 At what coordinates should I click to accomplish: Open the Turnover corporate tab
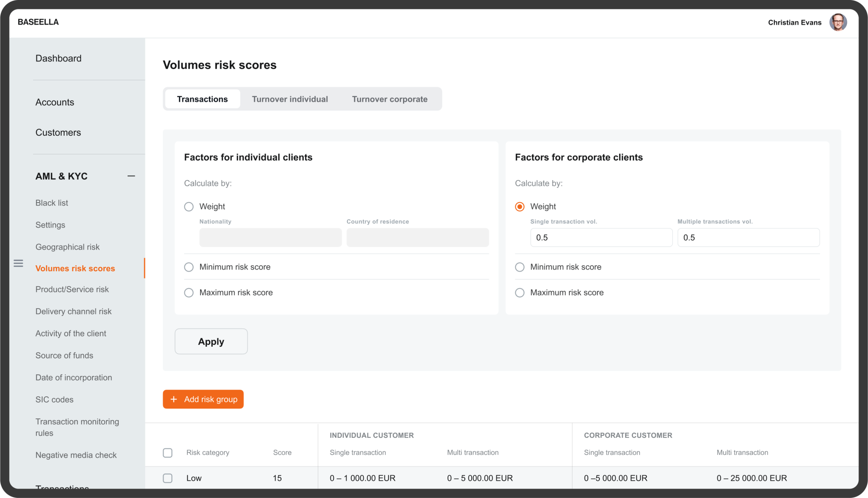pos(389,99)
